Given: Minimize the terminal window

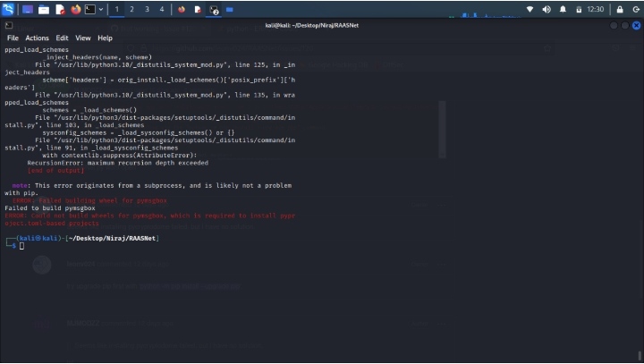Looking at the screenshot, I should 614,25.
